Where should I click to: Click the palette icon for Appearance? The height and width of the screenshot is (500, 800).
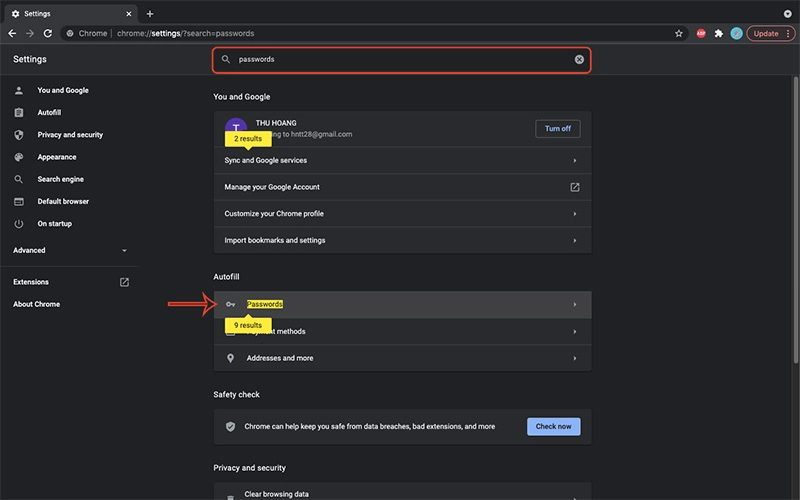19,157
